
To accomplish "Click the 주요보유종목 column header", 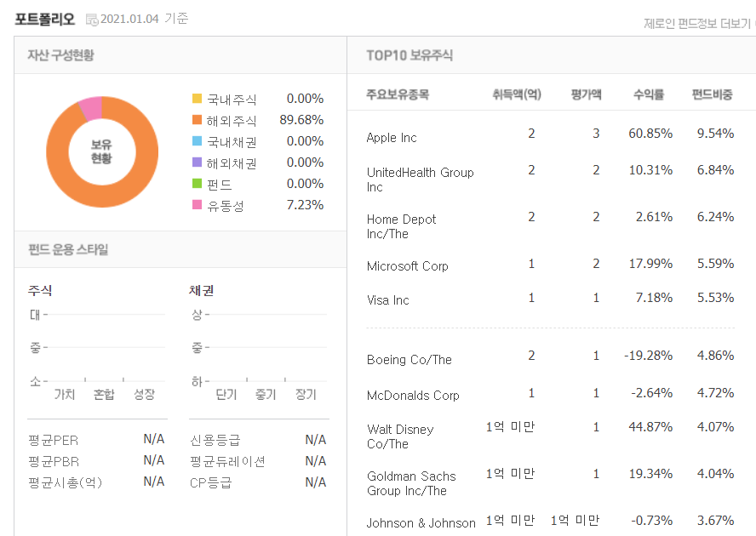I will point(398,94).
